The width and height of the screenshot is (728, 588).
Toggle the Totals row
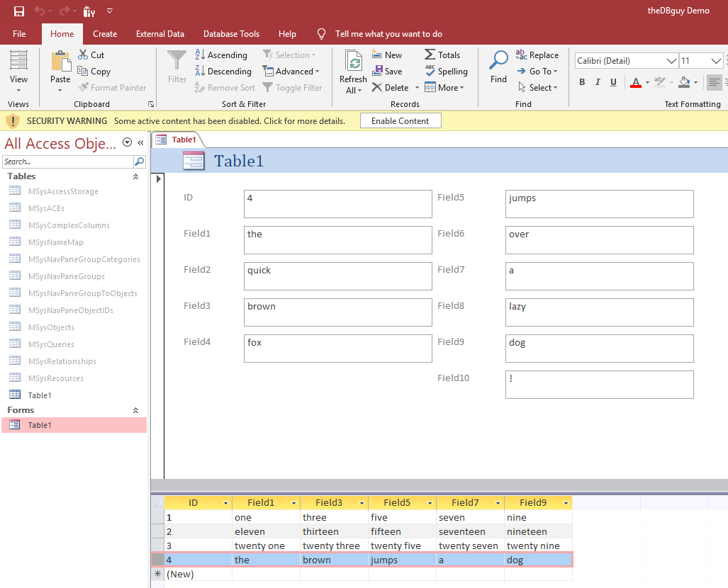pos(442,55)
